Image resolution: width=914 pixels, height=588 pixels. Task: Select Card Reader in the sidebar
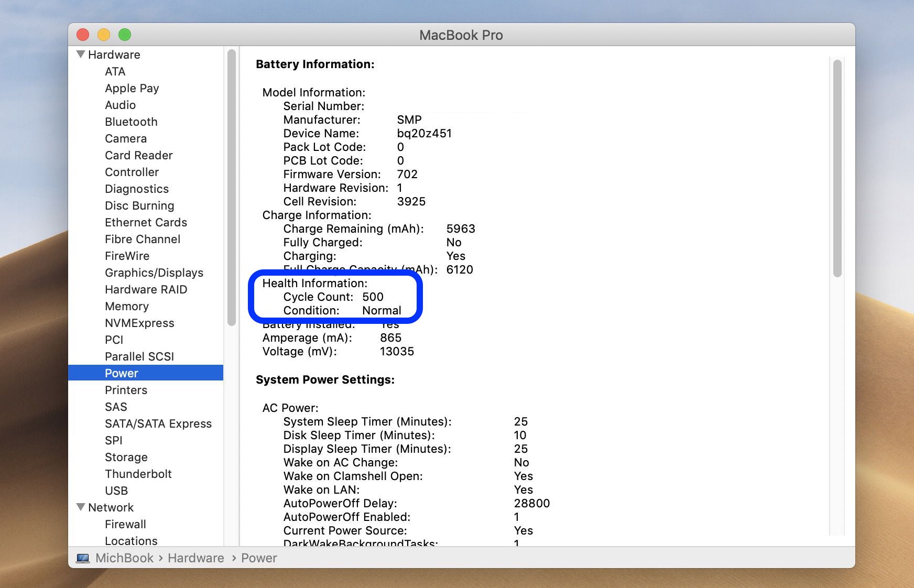click(138, 155)
